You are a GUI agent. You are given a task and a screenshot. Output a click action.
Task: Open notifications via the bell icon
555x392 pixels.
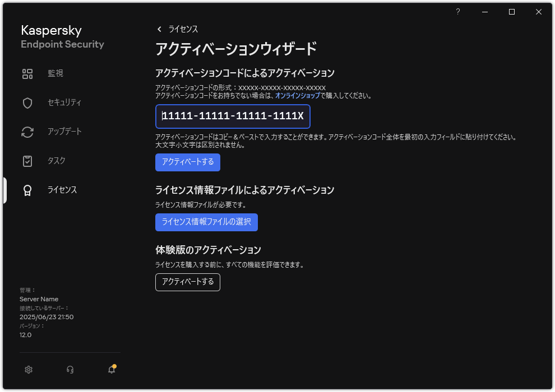click(x=111, y=370)
